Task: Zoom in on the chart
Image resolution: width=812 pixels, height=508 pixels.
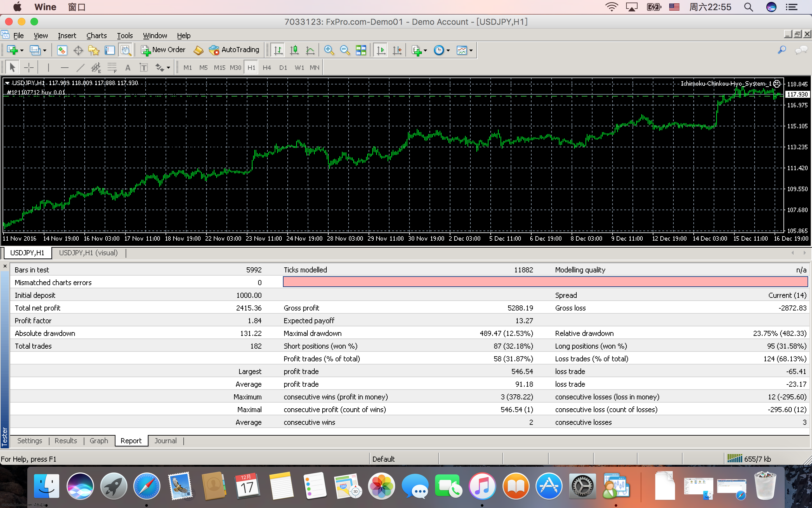Action: click(x=329, y=50)
